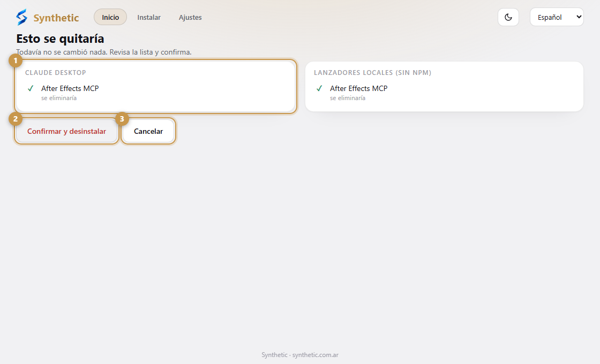This screenshot has height=364, width=600.
Task: Click the LANZADORES LOCALES (SIN NPM) label
Action: (x=373, y=73)
